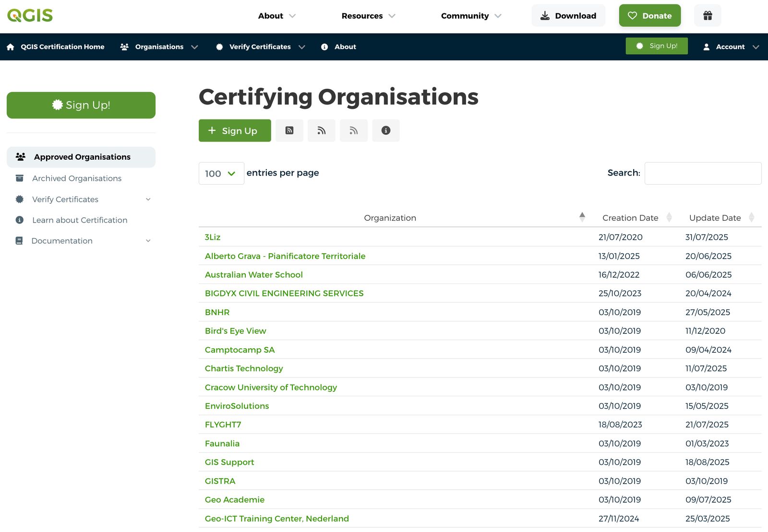
Task: Expand Documentation in the sidebar
Action: click(x=148, y=241)
